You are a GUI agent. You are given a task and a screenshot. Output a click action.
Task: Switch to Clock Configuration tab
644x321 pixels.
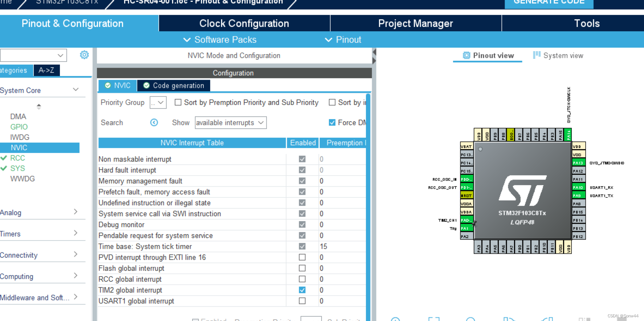(244, 23)
